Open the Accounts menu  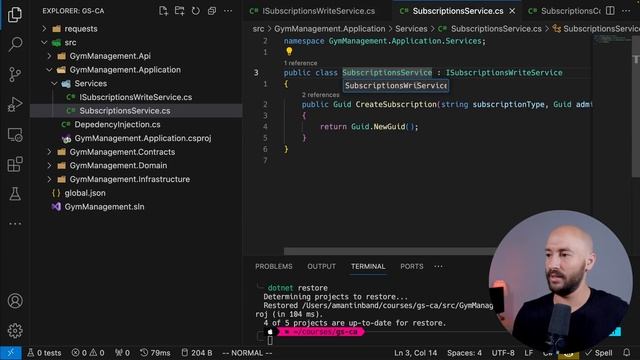(15, 301)
